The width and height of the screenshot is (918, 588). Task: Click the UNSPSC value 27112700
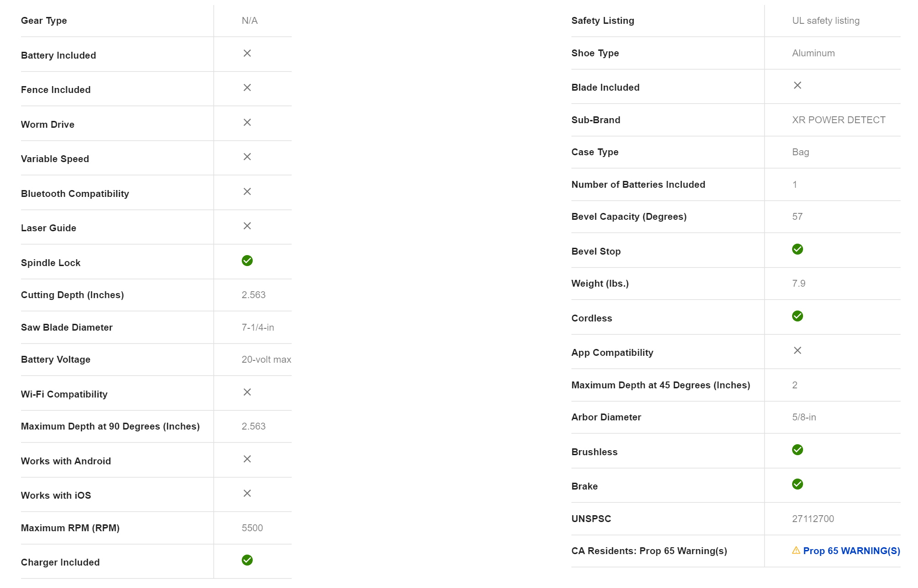coord(813,519)
